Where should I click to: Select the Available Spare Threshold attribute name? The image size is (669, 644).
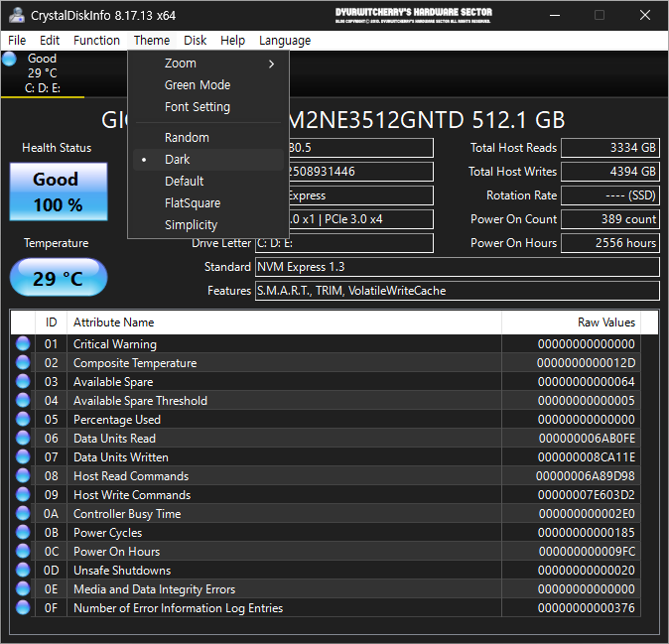tap(140, 401)
